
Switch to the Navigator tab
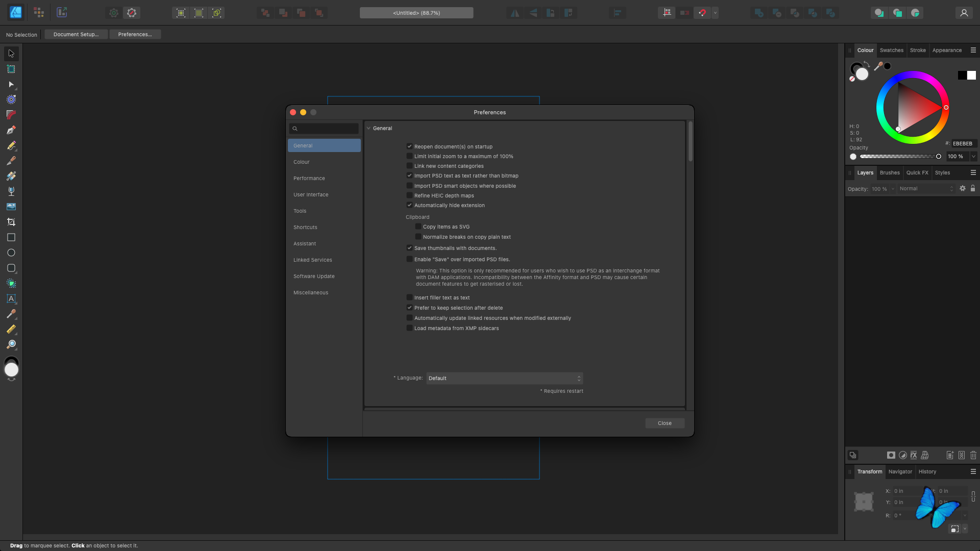click(x=900, y=471)
